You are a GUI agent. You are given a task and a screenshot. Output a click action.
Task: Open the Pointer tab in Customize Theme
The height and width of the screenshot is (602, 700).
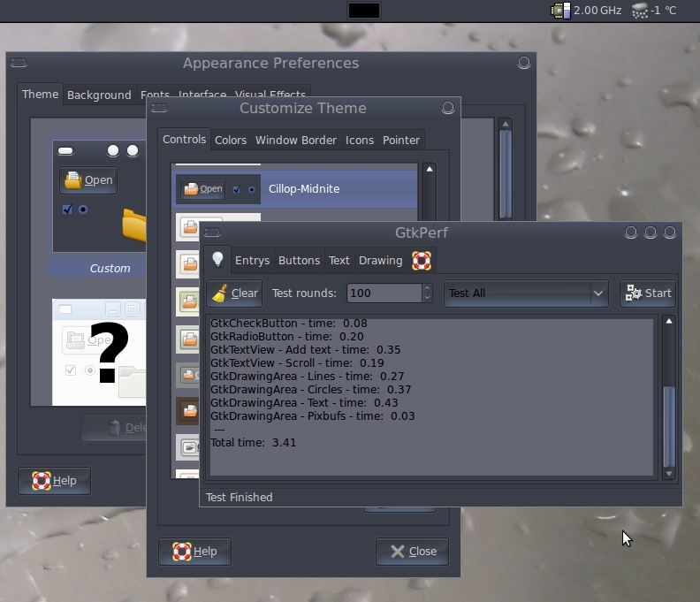click(x=401, y=141)
